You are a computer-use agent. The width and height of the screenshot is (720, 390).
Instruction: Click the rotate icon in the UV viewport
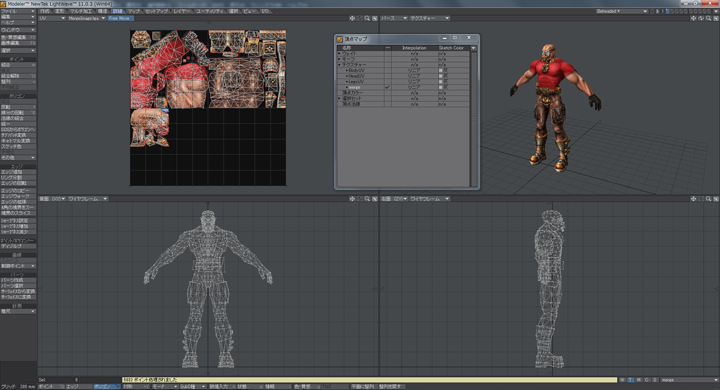(x=360, y=18)
